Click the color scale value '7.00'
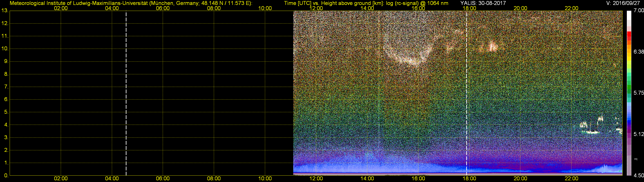Image resolution: width=644 pixels, height=182 pixels. 639,10
